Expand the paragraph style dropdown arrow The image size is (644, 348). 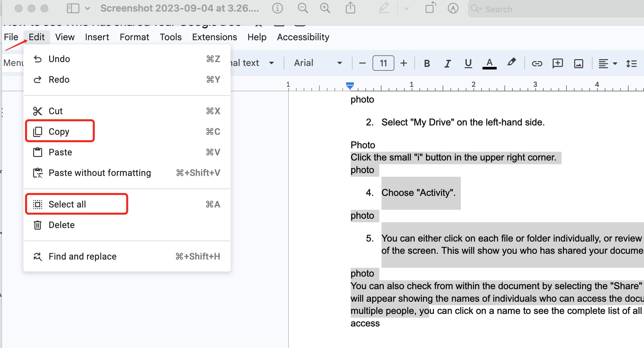click(271, 63)
